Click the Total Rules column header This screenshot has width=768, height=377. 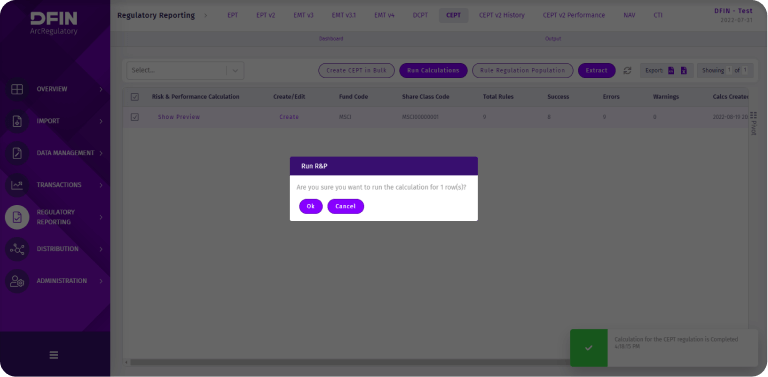[498, 97]
